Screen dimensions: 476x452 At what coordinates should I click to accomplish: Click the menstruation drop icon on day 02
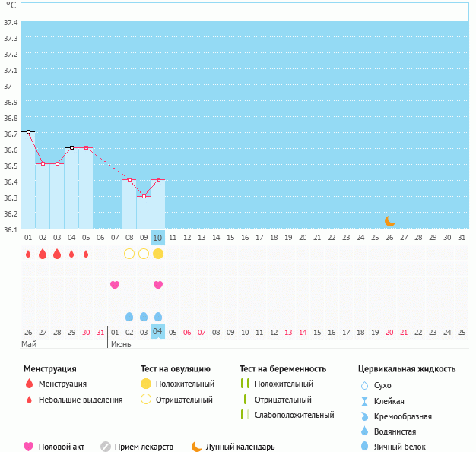pos(43,254)
